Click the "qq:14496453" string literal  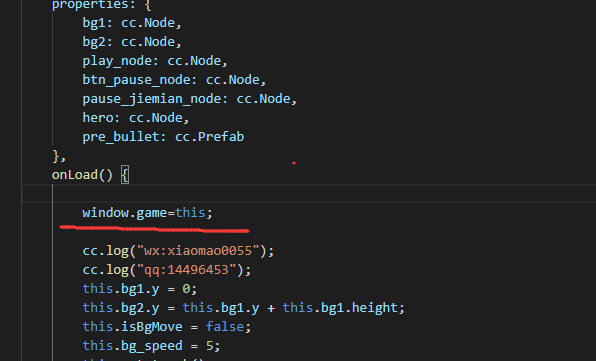(186, 270)
